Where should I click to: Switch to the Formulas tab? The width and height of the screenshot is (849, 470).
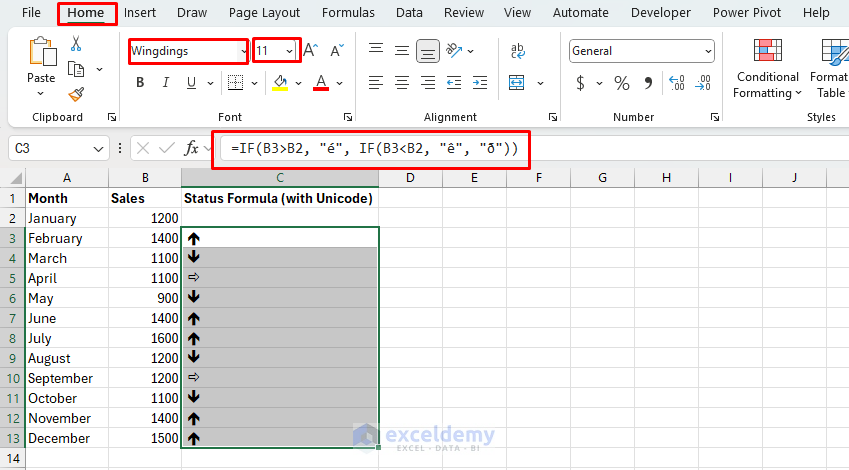point(348,12)
